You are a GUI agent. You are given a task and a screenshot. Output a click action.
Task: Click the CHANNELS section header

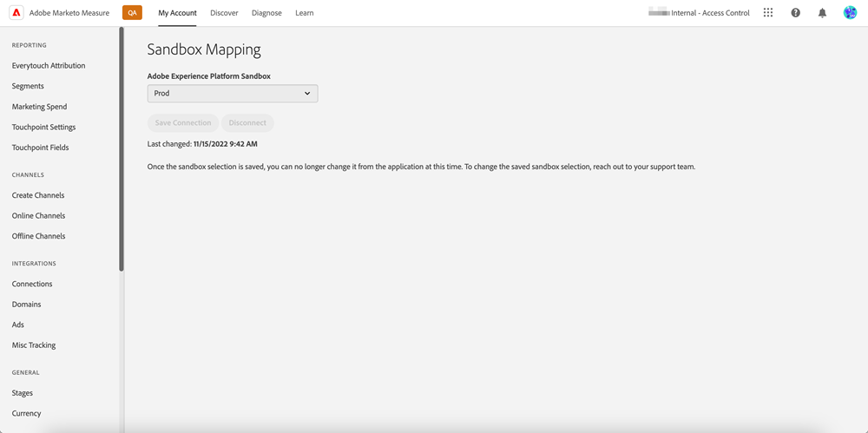(x=28, y=175)
